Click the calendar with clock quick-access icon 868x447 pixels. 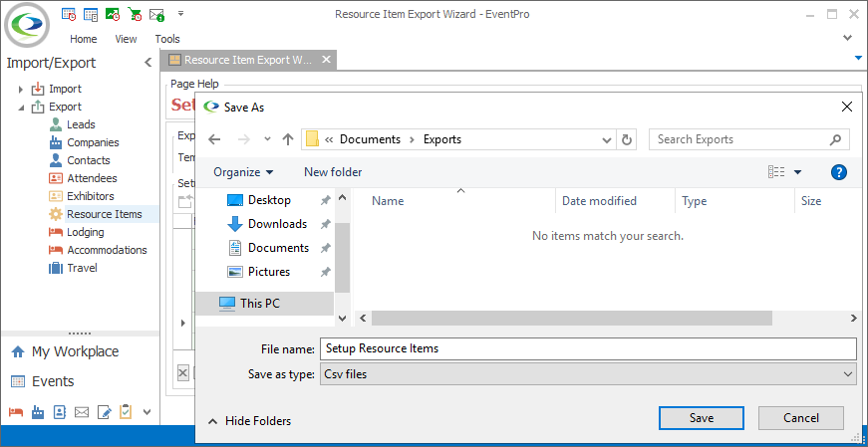(69, 14)
